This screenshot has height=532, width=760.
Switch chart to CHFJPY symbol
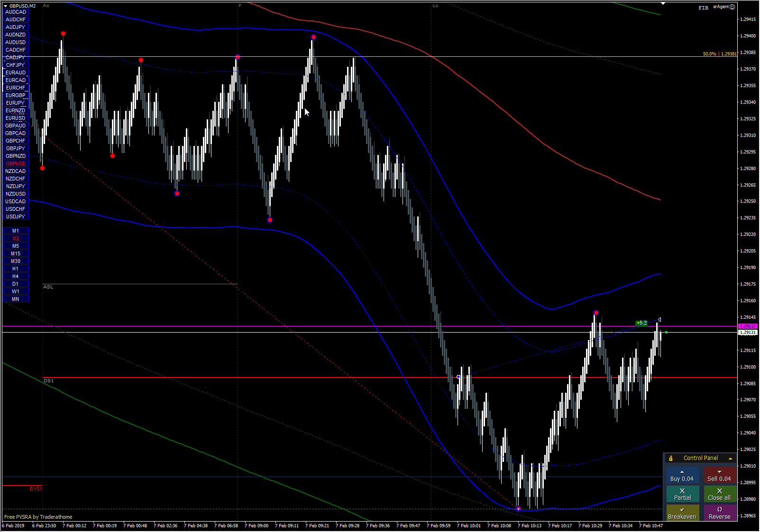point(16,65)
